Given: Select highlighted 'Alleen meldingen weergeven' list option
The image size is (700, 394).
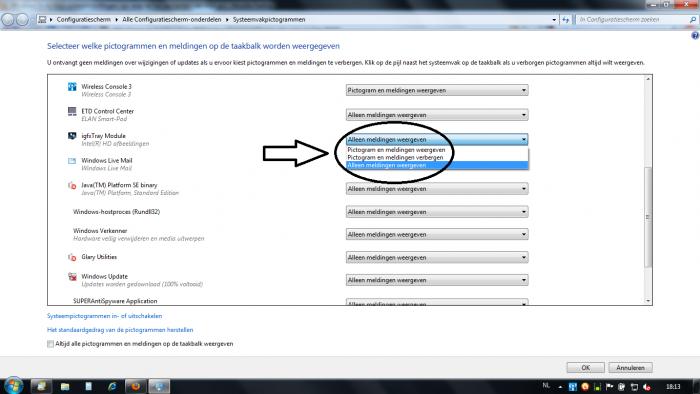Looking at the screenshot, I should [x=438, y=165].
